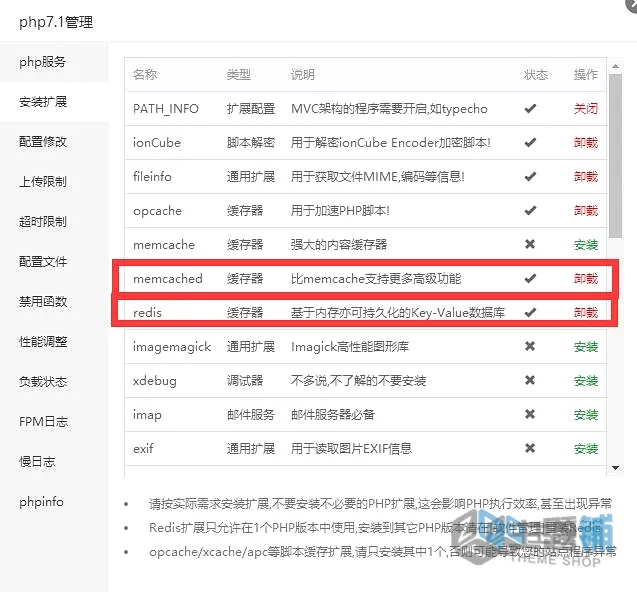Select the opcache name cell

[x=157, y=211]
